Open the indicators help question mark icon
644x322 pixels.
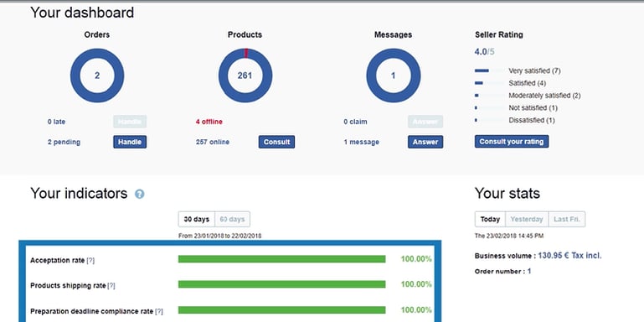[140, 194]
